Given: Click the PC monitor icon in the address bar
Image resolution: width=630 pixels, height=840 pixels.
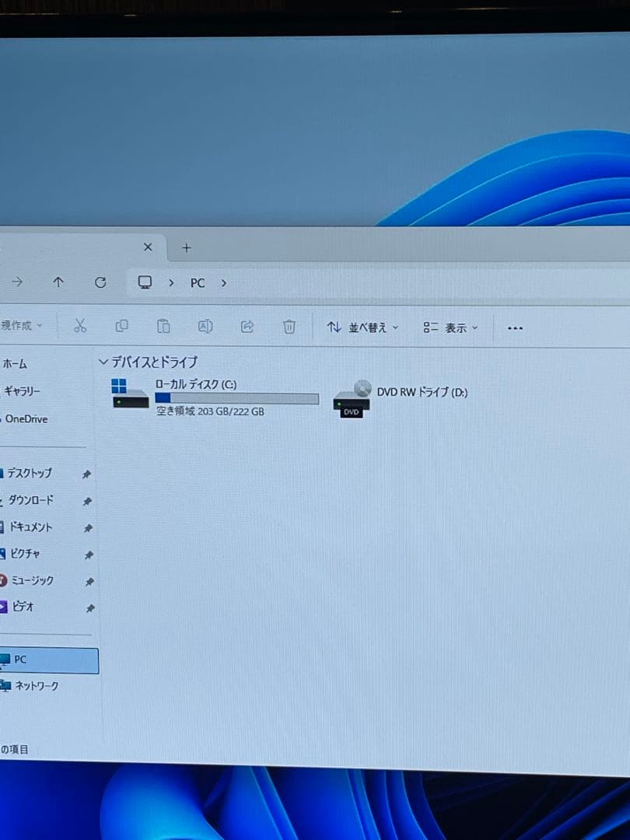Looking at the screenshot, I should pyautogui.click(x=145, y=282).
